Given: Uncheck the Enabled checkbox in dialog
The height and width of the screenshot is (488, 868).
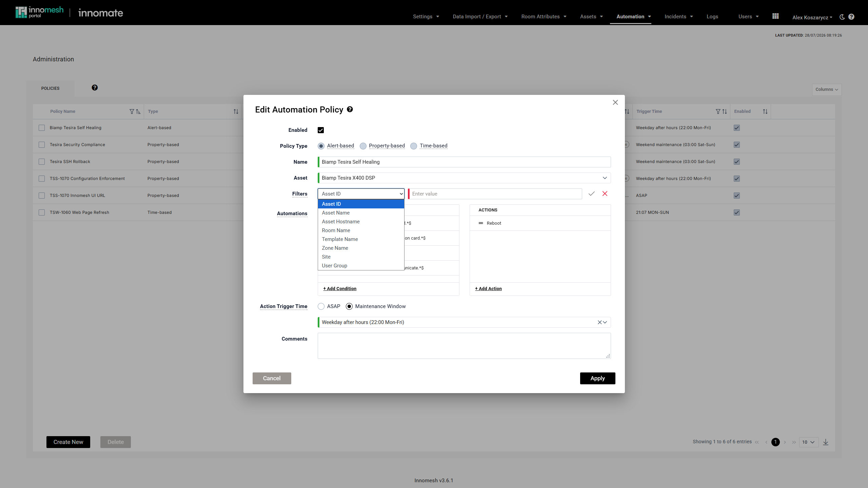Looking at the screenshot, I should coord(321,130).
